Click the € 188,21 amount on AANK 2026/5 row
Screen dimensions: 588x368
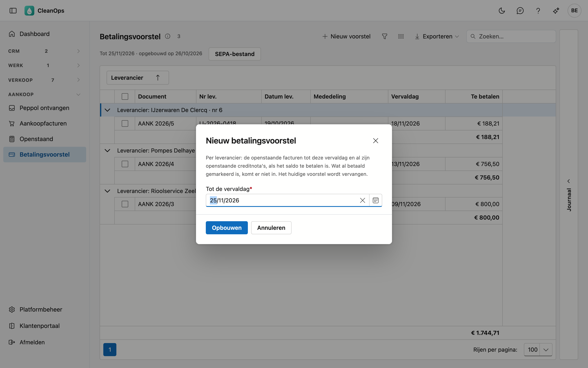(x=488, y=124)
